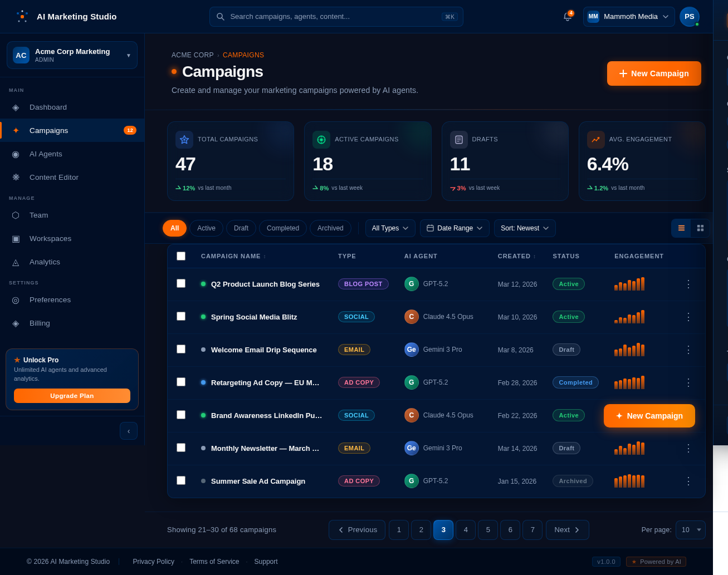Image resolution: width=728 pixels, height=575 pixels.
Task: Collapse the sidebar with the chevron button
Action: pyautogui.click(x=129, y=431)
